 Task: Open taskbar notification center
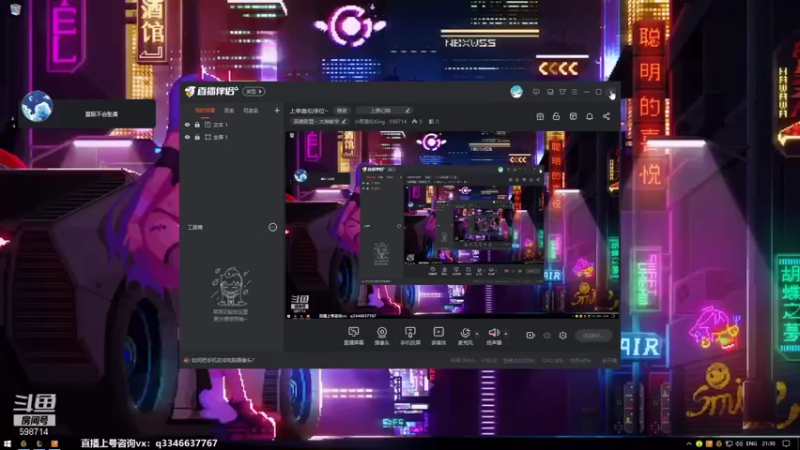[787, 444]
